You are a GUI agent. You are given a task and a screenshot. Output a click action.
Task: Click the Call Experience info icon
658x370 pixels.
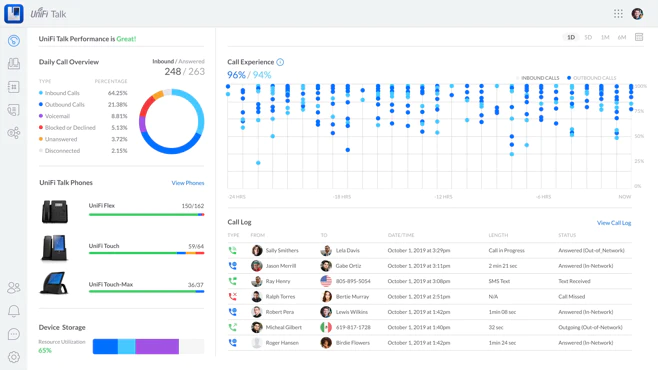(x=280, y=62)
